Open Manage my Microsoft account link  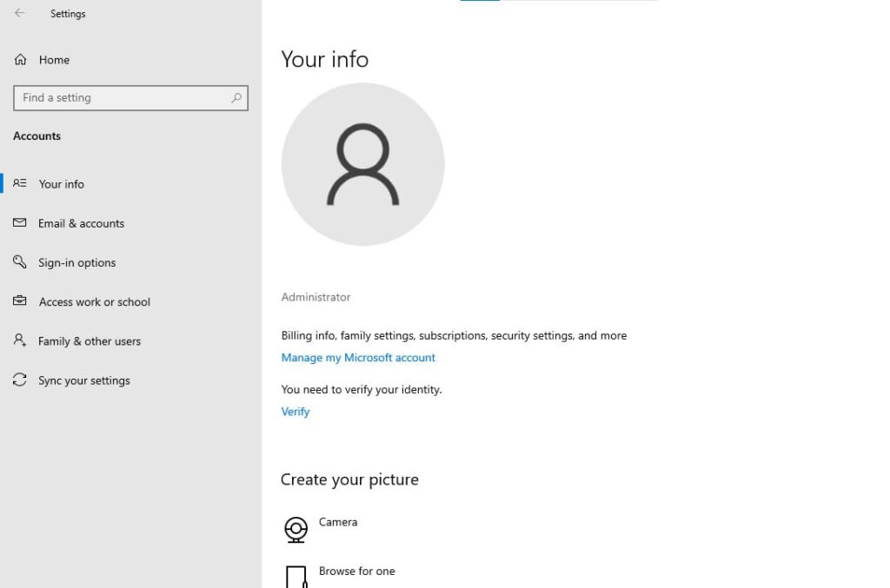[358, 358]
